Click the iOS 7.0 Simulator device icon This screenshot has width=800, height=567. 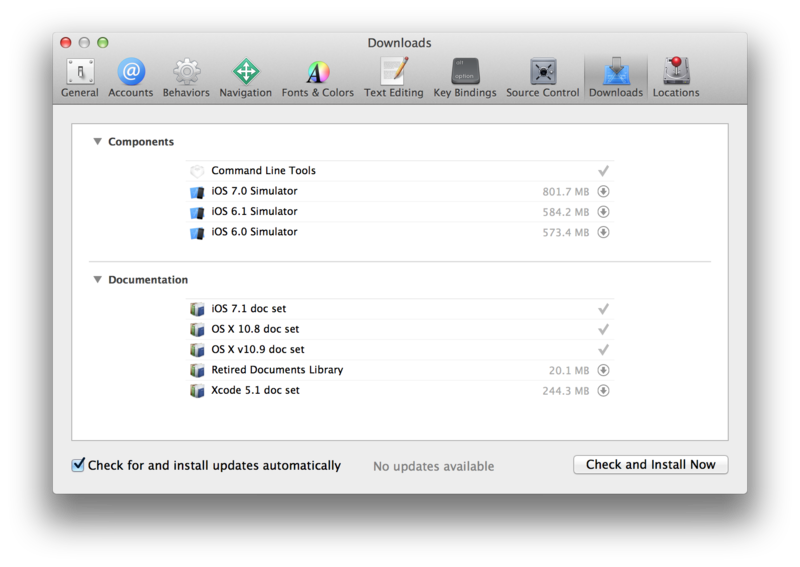(197, 192)
